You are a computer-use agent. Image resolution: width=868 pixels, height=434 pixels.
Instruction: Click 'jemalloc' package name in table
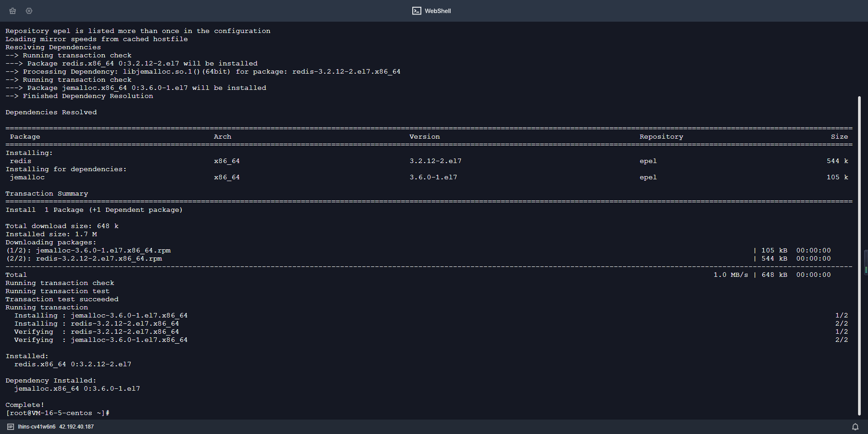tap(27, 177)
